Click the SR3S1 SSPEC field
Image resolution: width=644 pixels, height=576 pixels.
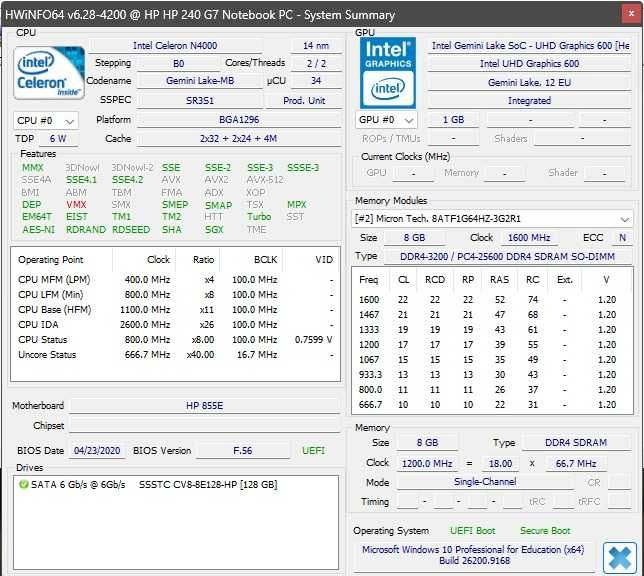(200, 101)
